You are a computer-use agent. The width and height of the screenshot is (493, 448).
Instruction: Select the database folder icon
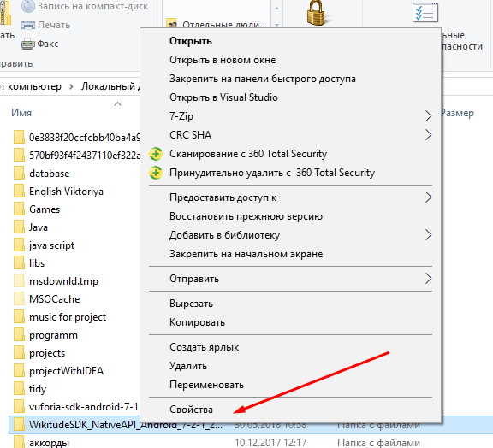[x=19, y=174]
